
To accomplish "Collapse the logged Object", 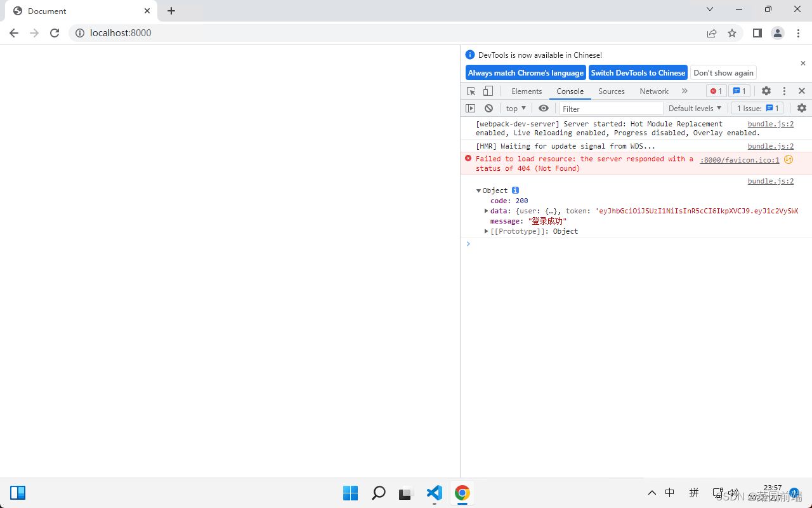I will point(479,191).
